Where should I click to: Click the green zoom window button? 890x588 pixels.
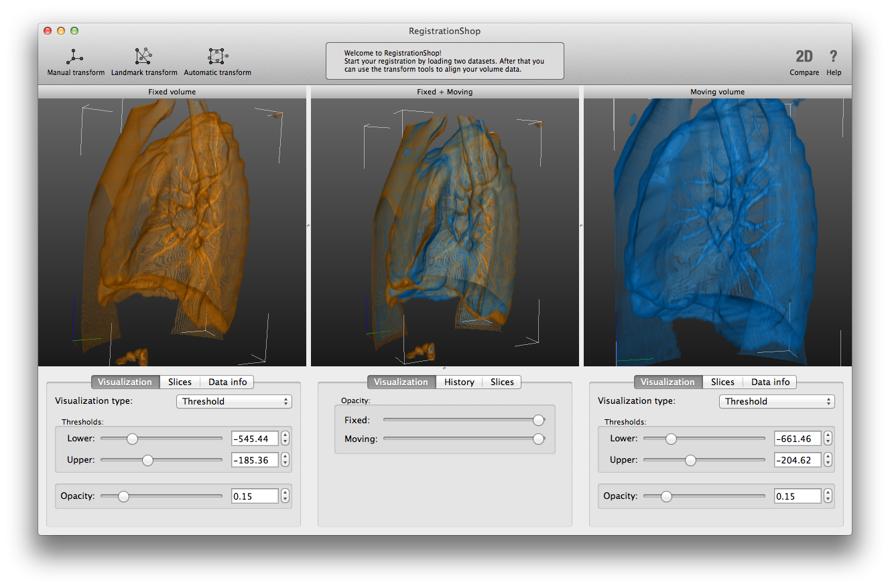[74, 31]
